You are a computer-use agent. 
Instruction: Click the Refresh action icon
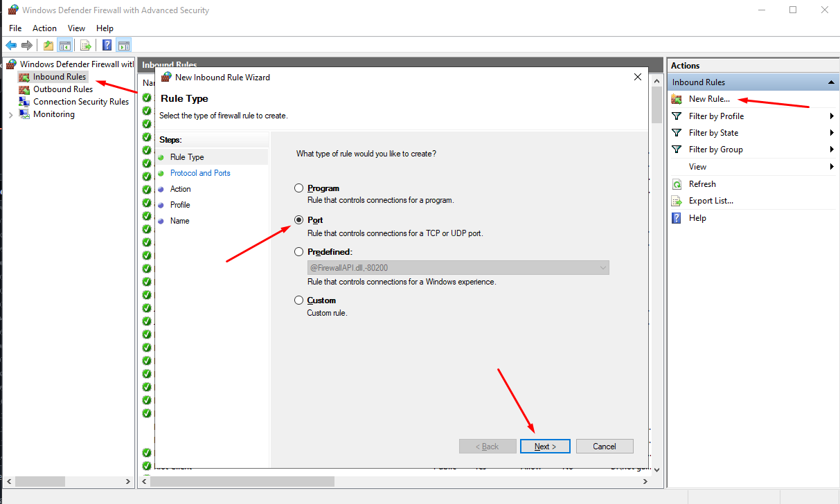point(677,184)
